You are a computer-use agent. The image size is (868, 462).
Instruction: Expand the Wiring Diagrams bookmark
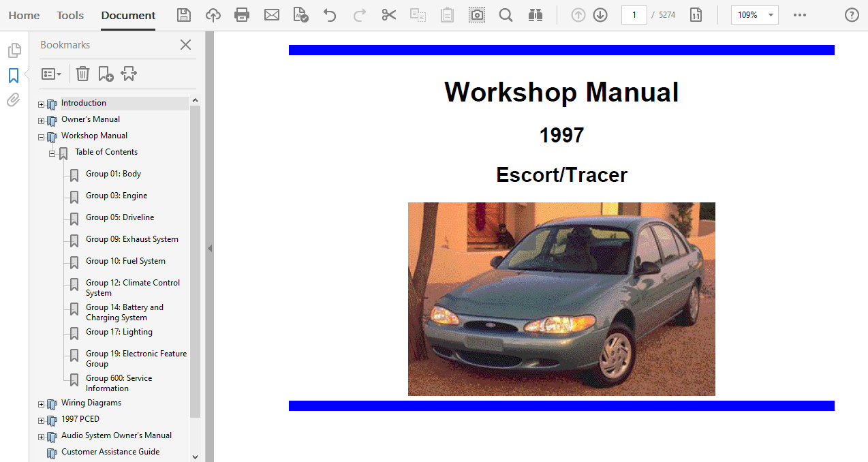coord(41,404)
